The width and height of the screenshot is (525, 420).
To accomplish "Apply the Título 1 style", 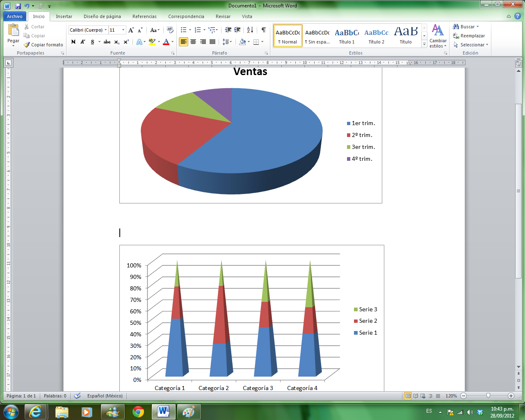I will pos(347,36).
